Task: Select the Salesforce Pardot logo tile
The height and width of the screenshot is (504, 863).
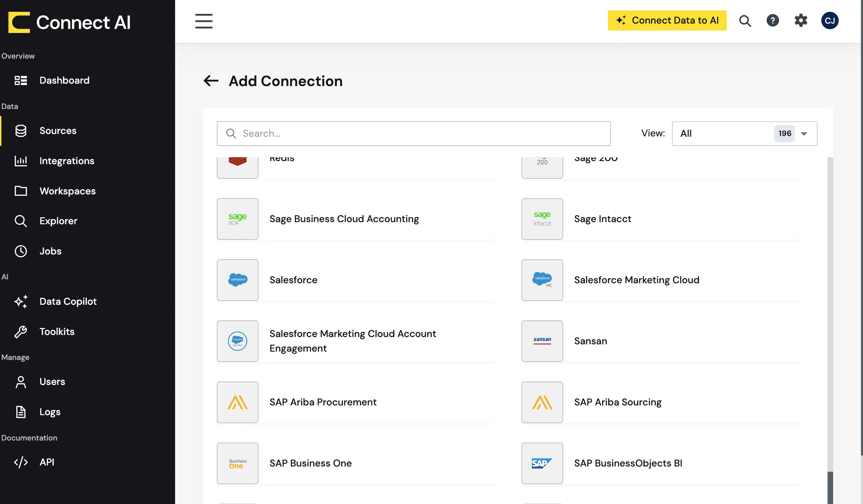Action: [238, 341]
